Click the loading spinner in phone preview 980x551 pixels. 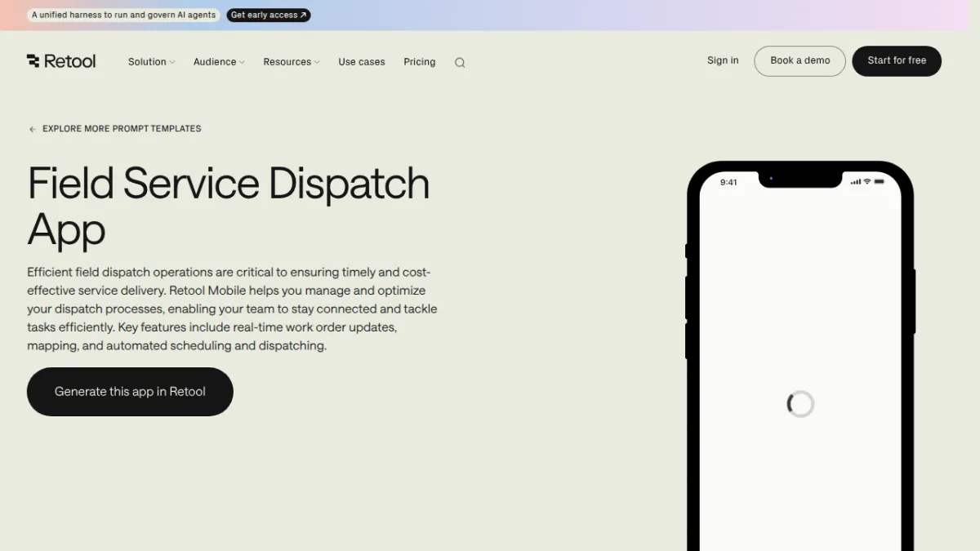(x=800, y=404)
